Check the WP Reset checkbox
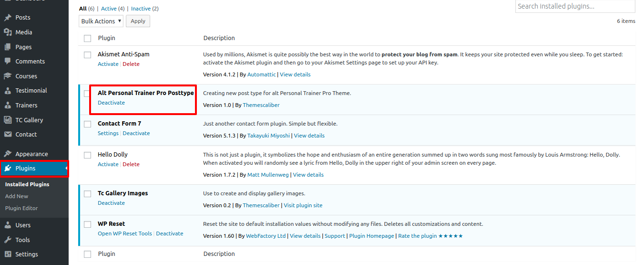This screenshot has height=265, width=644. click(87, 224)
